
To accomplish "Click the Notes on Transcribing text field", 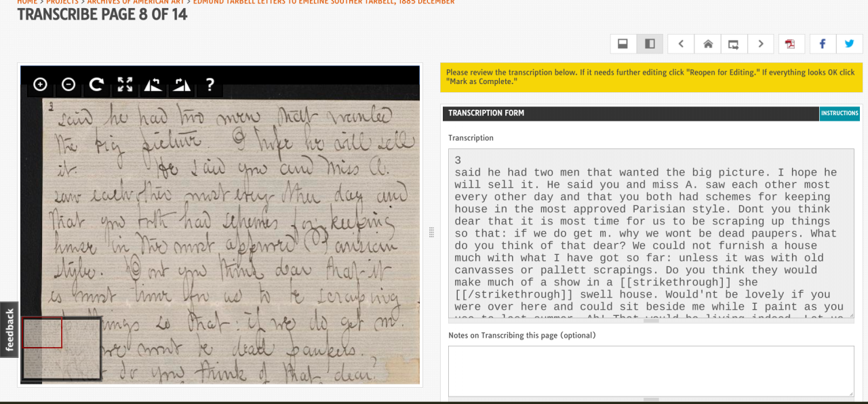I will click(651, 371).
